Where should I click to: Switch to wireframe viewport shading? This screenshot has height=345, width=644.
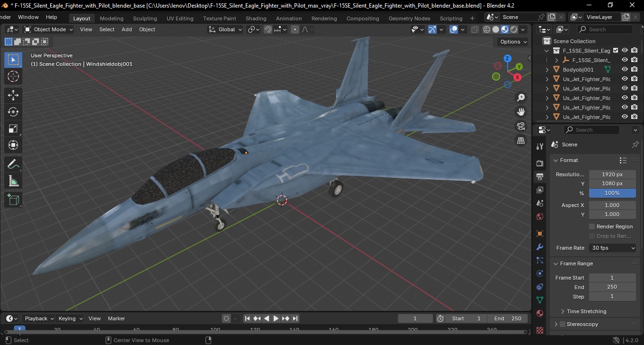(487, 29)
